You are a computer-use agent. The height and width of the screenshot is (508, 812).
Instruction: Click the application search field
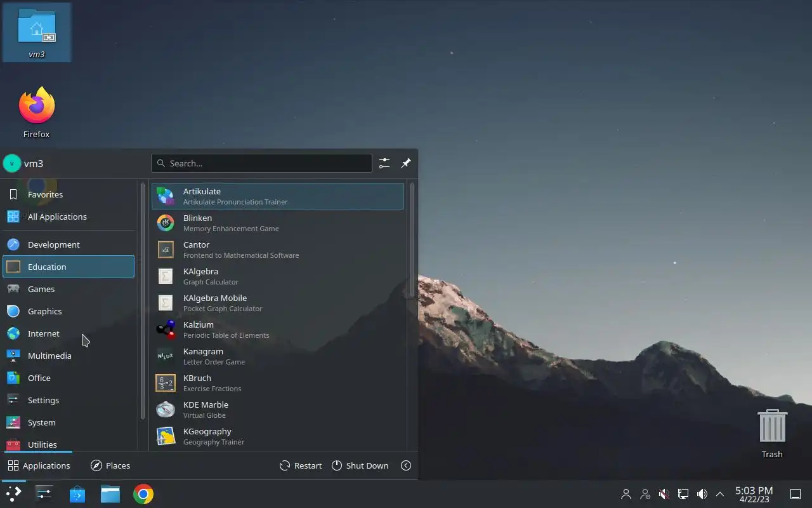[x=261, y=163]
